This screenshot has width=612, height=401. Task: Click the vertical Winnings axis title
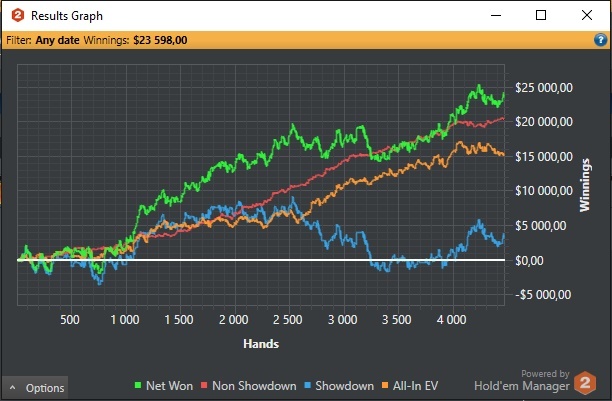[x=585, y=185]
